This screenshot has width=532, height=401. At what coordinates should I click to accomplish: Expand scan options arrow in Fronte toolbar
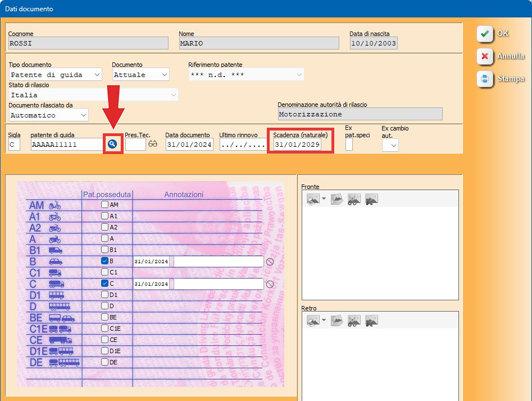pyautogui.click(x=324, y=199)
